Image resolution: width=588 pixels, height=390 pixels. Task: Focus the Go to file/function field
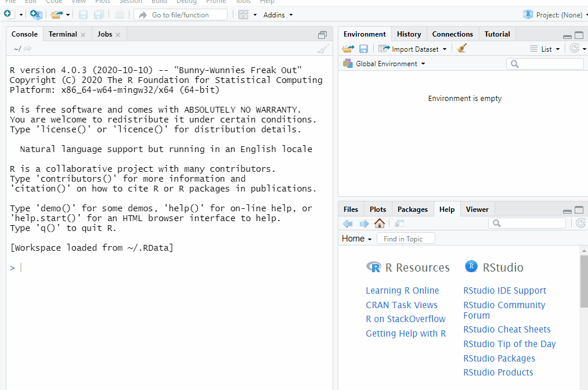coord(181,15)
